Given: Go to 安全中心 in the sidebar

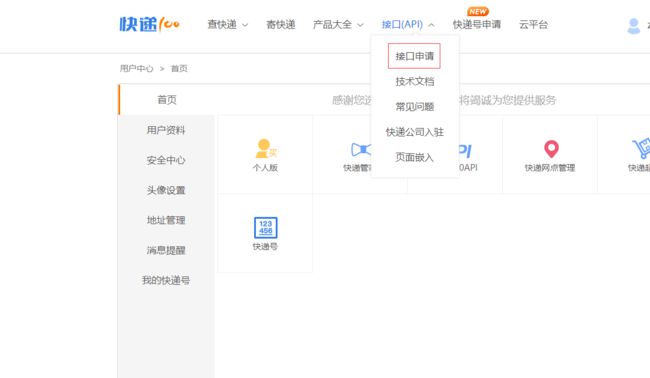Looking at the screenshot, I should pyautogui.click(x=166, y=160).
